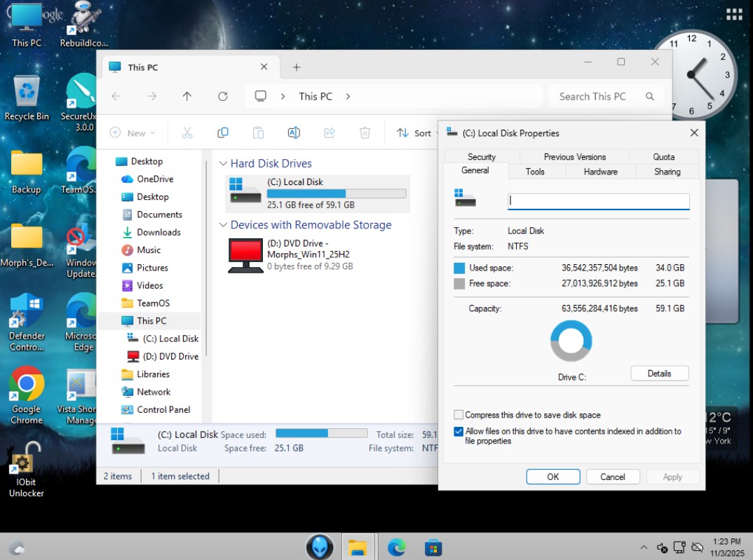
Task: Open File Explorer from the taskbar
Action: (x=358, y=547)
